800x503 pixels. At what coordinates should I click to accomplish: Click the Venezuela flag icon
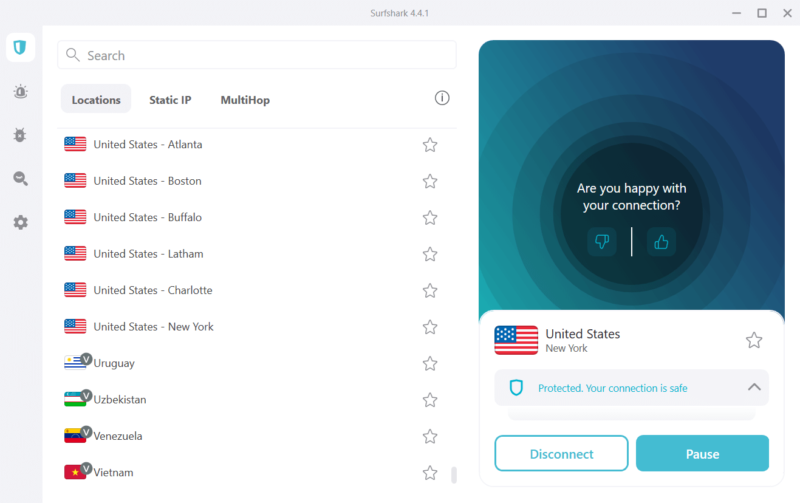tap(75, 436)
